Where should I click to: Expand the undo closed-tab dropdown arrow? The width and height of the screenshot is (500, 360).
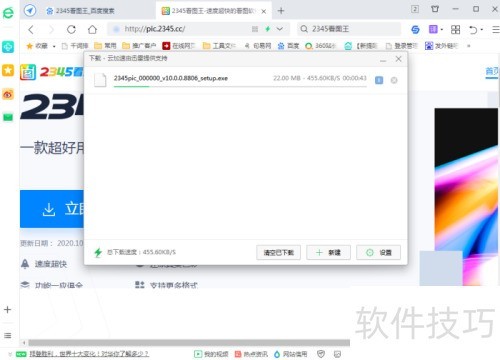482,30
